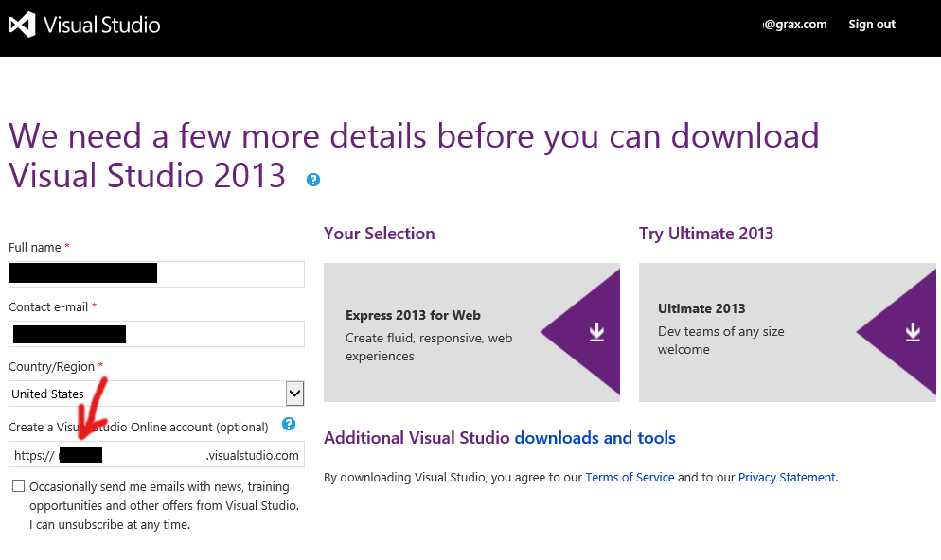
Task: Click the Your Selection heading
Action: pyautogui.click(x=380, y=234)
